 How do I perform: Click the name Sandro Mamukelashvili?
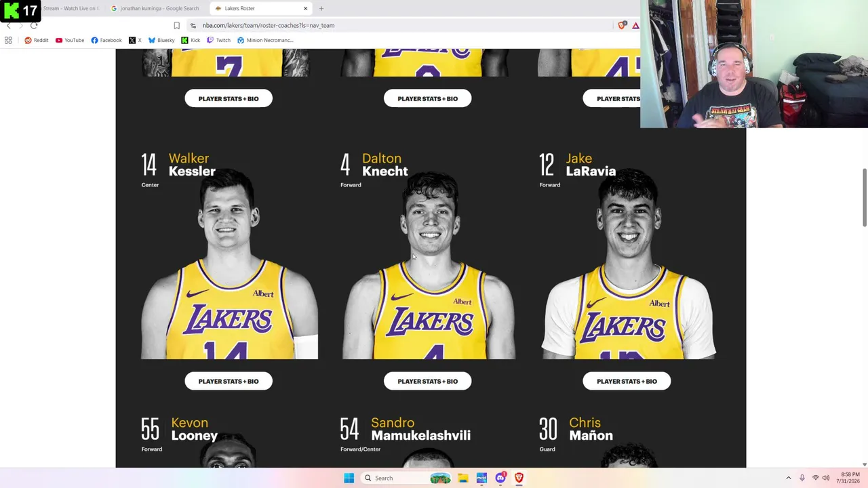pyautogui.click(x=420, y=429)
